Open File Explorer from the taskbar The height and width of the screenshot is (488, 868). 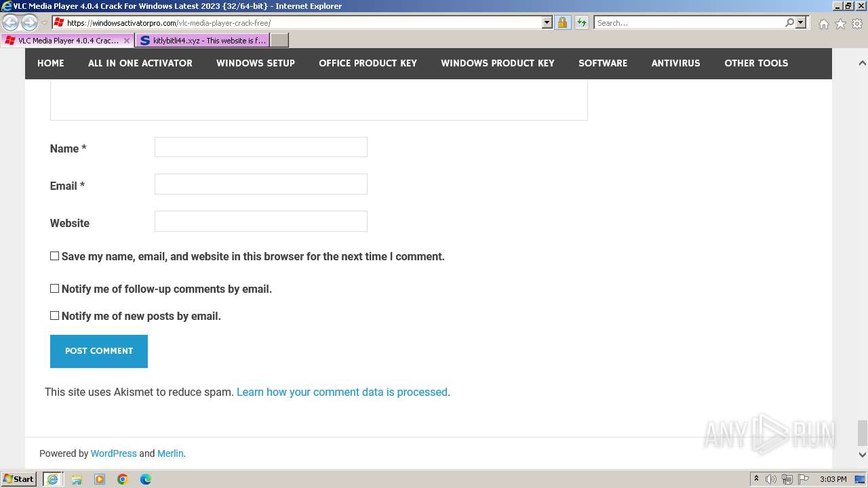coord(77,479)
